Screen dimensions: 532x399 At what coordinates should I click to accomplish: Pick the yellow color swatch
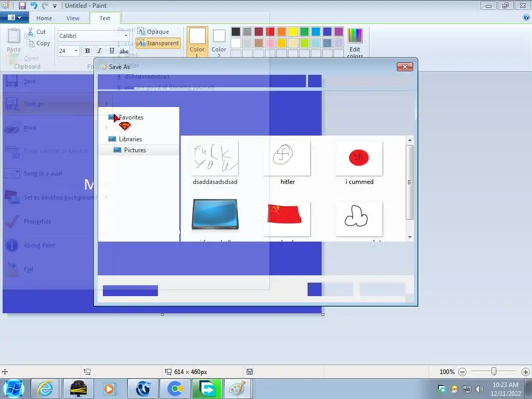point(293,32)
